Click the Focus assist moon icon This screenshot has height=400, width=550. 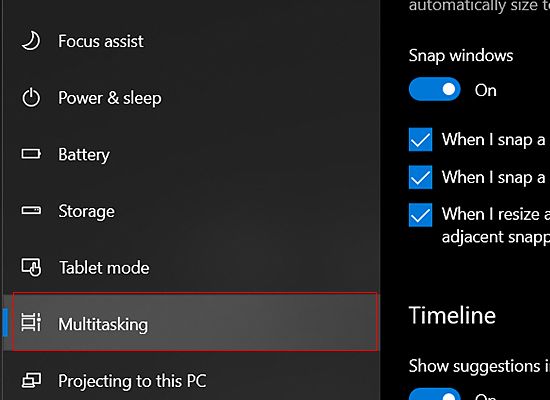point(31,41)
